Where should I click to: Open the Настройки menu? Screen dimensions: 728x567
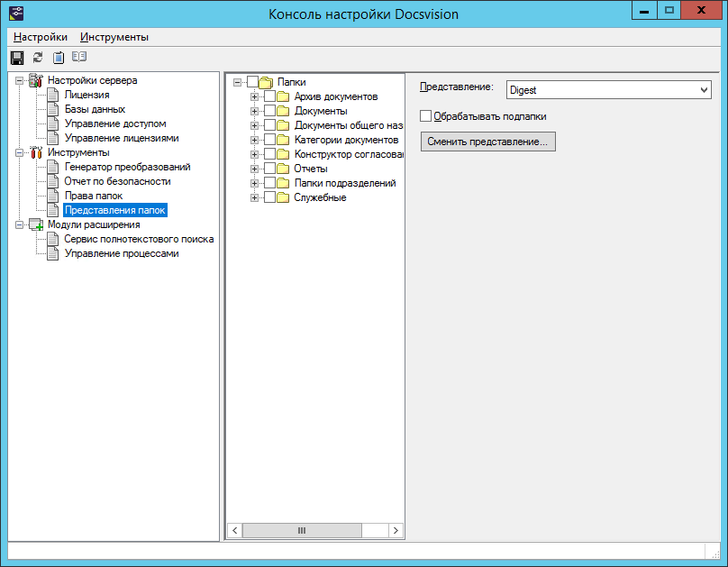pos(41,37)
